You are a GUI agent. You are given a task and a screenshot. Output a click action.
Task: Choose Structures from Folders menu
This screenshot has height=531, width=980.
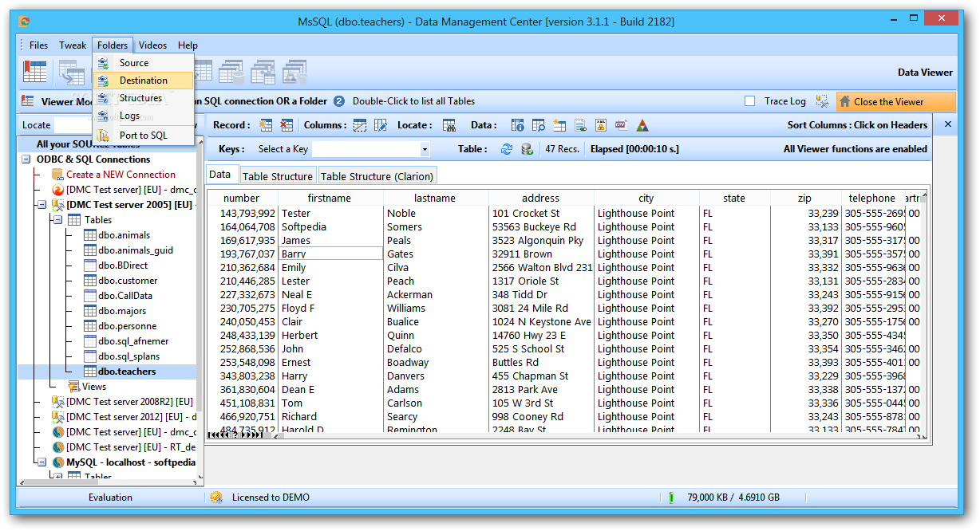coord(143,98)
